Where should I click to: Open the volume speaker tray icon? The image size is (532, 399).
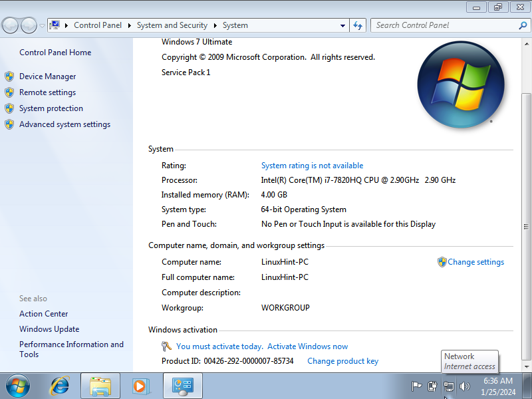click(x=464, y=386)
